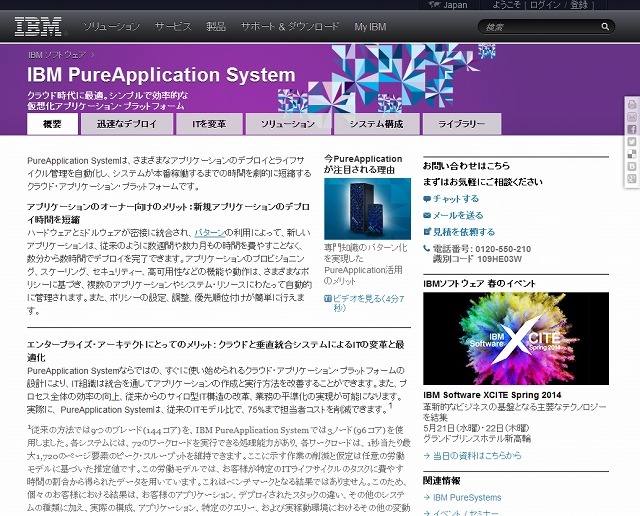Share via Delicious checkered icon
640x516 pixels.
pyautogui.click(x=632, y=154)
